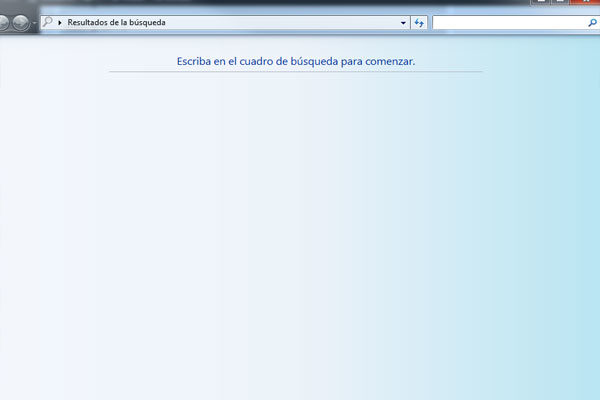Click the search magnifier icon in search box
Viewport: 600px width, 400px height.
[x=592, y=23]
